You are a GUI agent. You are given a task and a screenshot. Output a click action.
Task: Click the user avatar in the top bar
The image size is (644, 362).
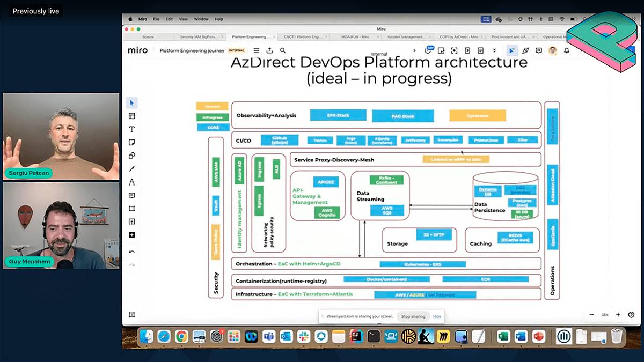pyautogui.click(x=553, y=50)
